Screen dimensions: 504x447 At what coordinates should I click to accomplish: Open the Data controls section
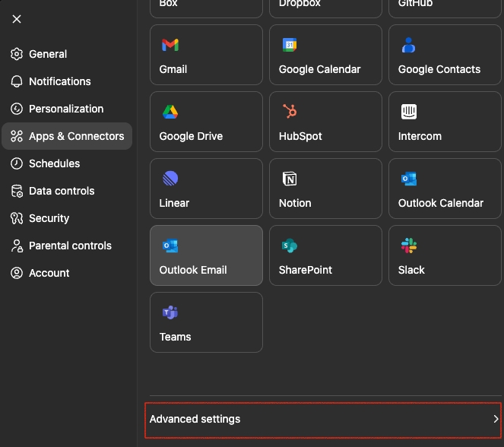[62, 191]
